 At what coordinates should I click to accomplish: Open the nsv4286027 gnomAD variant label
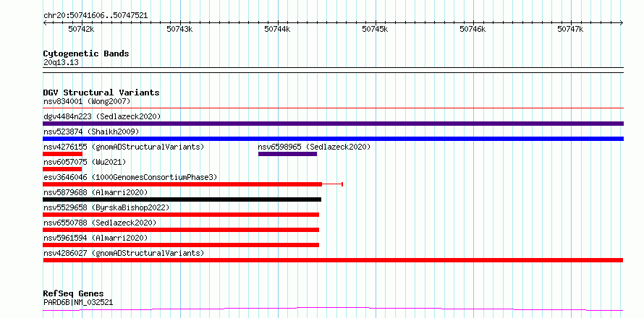pos(124,253)
